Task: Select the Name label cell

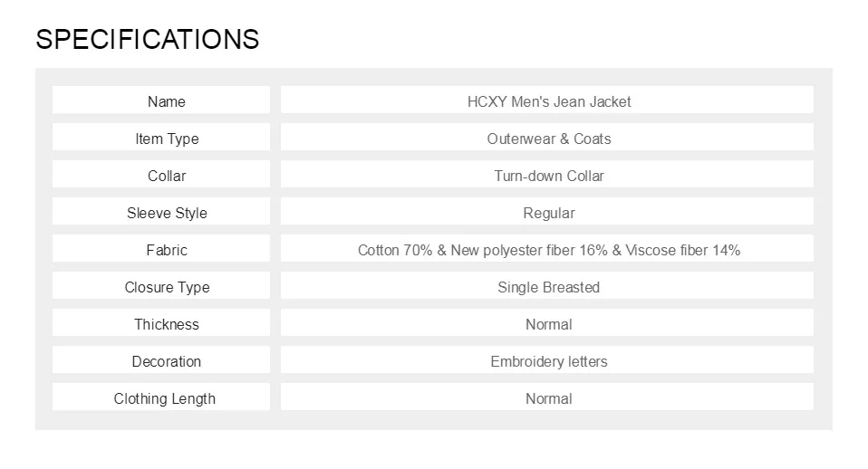Action: 161,100
